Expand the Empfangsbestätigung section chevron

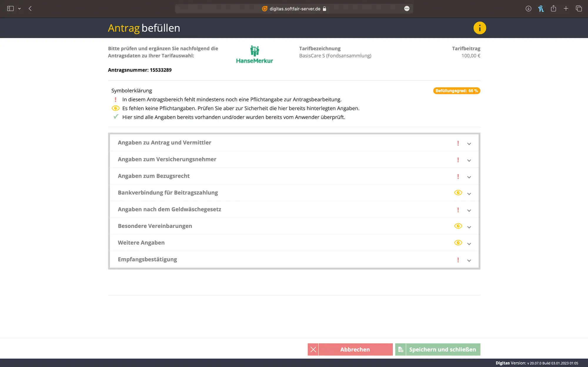(x=469, y=260)
